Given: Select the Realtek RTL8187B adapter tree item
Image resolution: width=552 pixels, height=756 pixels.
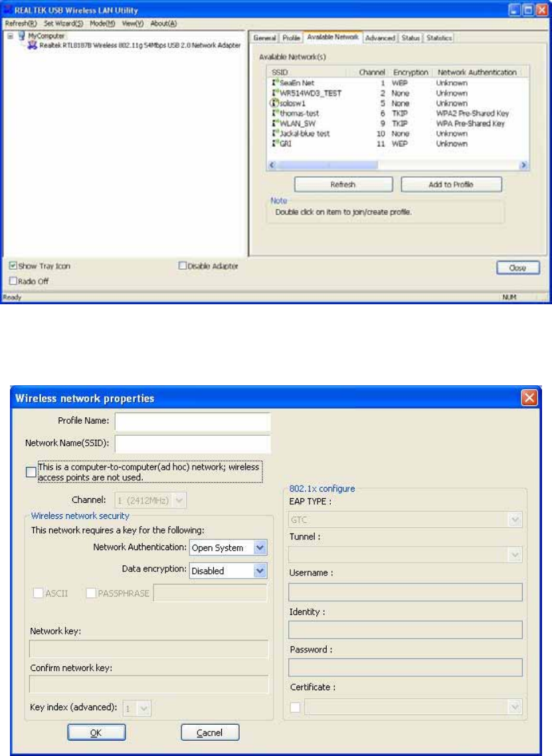Looking at the screenshot, I should click(139, 45).
